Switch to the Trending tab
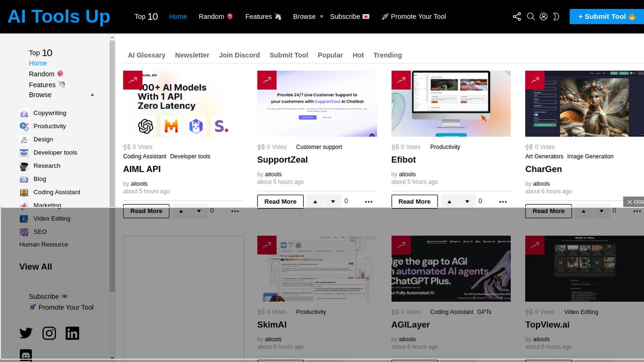The image size is (644, 362). coord(387,55)
